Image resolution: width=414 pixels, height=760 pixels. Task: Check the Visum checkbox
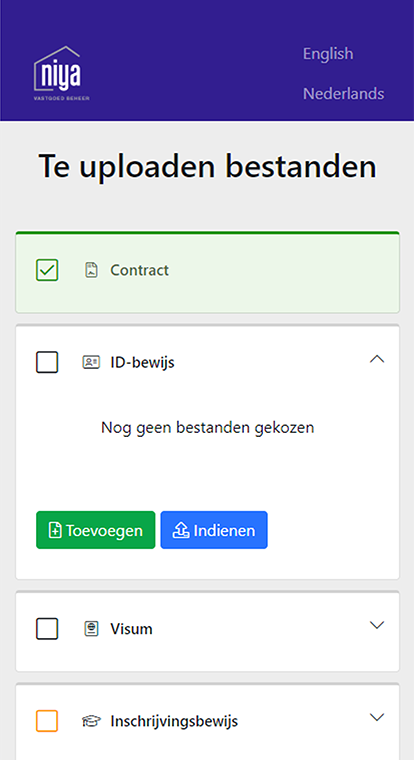47,629
